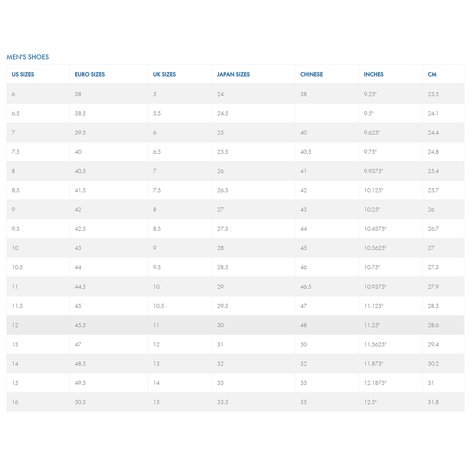This screenshot has height=476, width=476.
Task: Click the UK size 7.5 cell
Action: (x=180, y=190)
